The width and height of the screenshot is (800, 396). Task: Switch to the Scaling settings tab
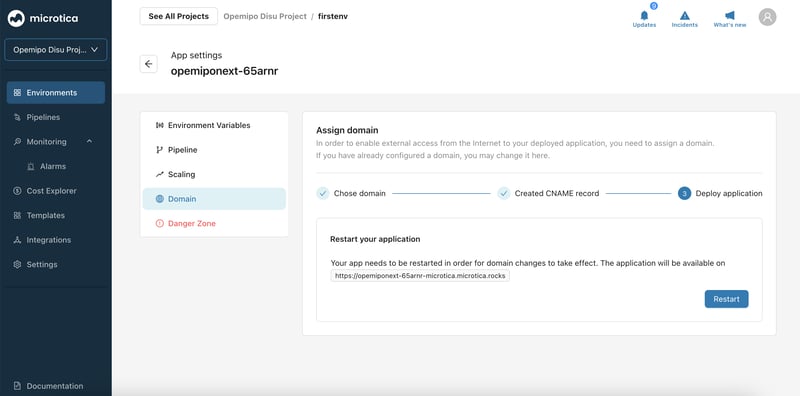coord(214,175)
